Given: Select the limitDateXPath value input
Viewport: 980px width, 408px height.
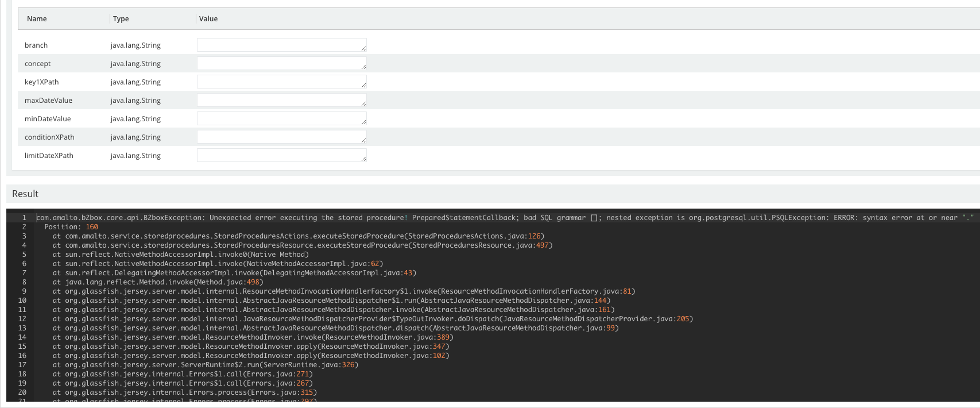Looking at the screenshot, I should click(281, 155).
